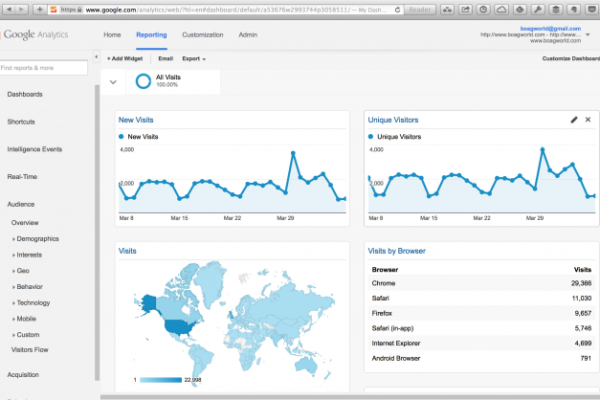
Task: Click the Visits by Browser widget title
Action: 396,251
